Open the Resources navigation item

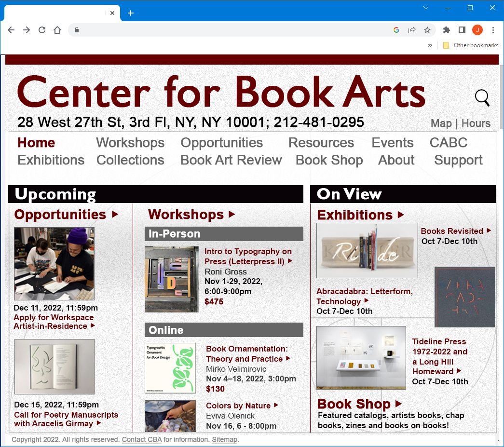(321, 143)
